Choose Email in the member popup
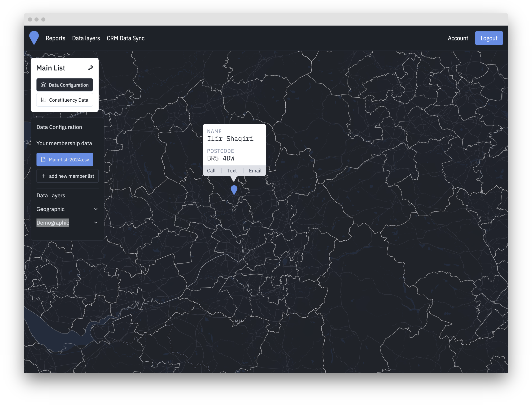Image resolution: width=532 pixels, height=407 pixels. pyautogui.click(x=255, y=171)
